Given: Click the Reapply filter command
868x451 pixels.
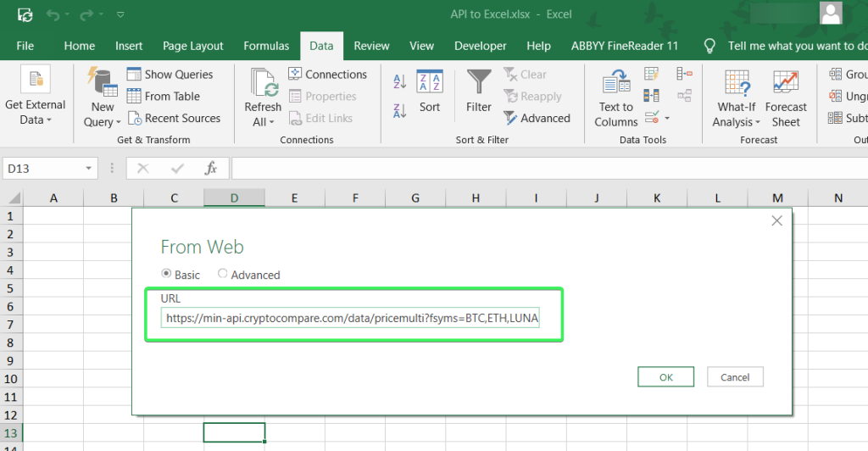Looking at the screenshot, I should (x=532, y=97).
